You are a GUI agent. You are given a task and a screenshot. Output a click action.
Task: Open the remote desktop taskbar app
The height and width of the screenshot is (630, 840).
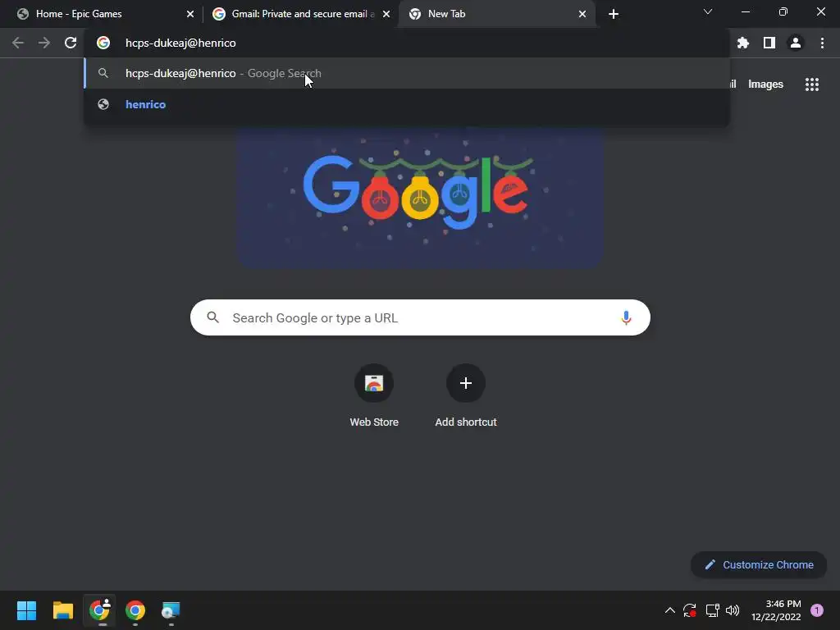click(x=171, y=610)
